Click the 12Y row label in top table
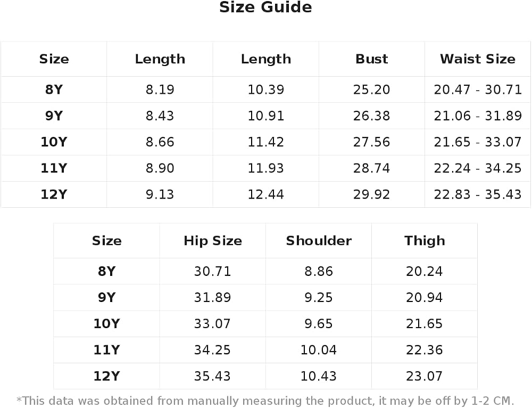The image size is (532, 408). [x=54, y=194]
